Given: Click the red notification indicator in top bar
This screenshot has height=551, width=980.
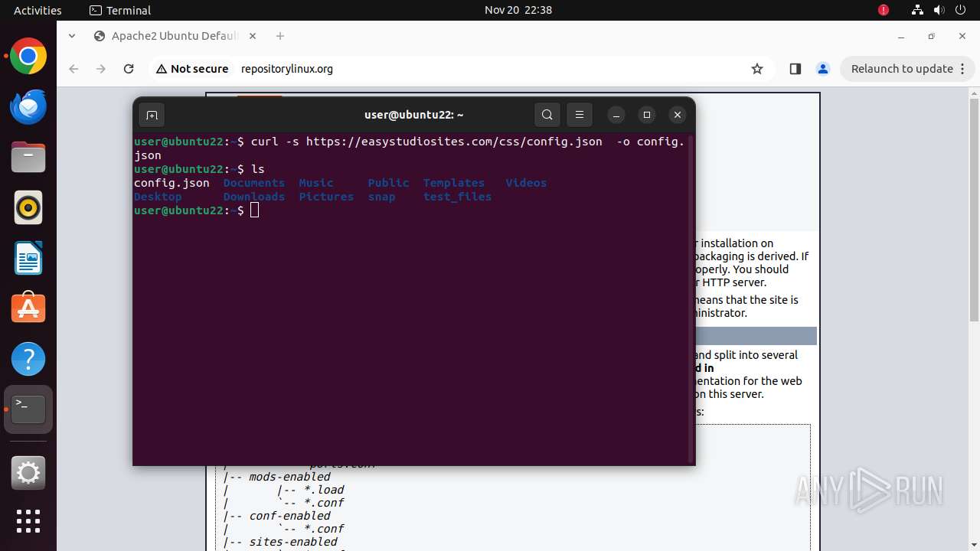Looking at the screenshot, I should 884,10.
